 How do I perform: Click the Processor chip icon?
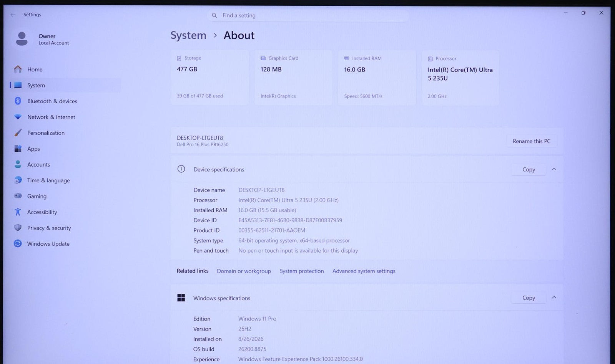pos(430,59)
